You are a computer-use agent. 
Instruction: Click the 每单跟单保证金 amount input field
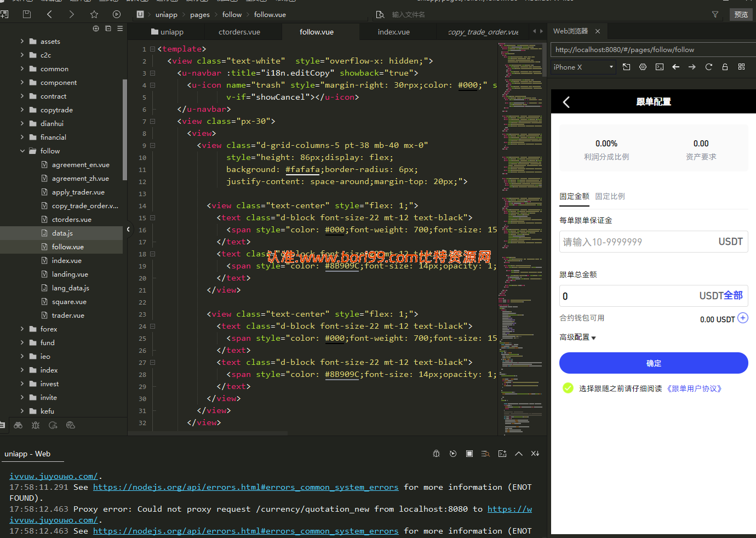pyautogui.click(x=654, y=242)
